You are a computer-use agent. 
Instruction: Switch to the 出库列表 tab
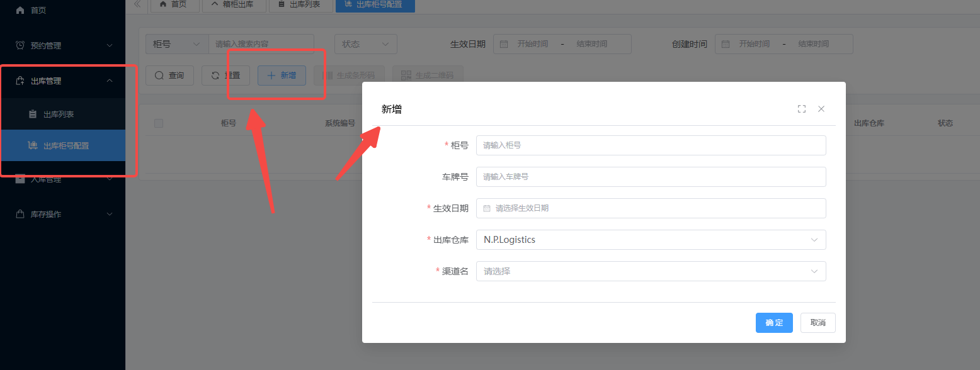[x=299, y=5]
